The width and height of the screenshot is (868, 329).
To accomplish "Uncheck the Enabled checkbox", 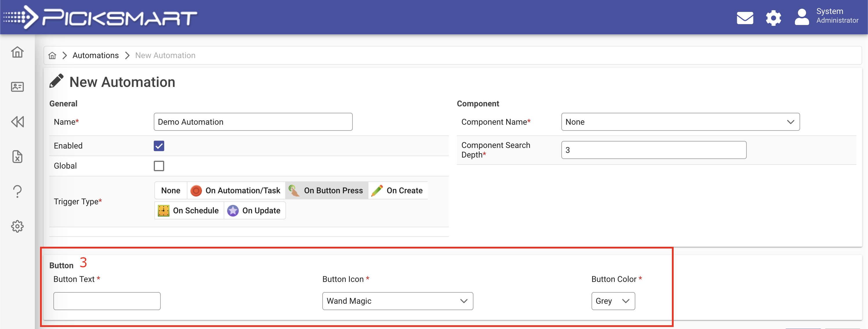I will (x=159, y=146).
